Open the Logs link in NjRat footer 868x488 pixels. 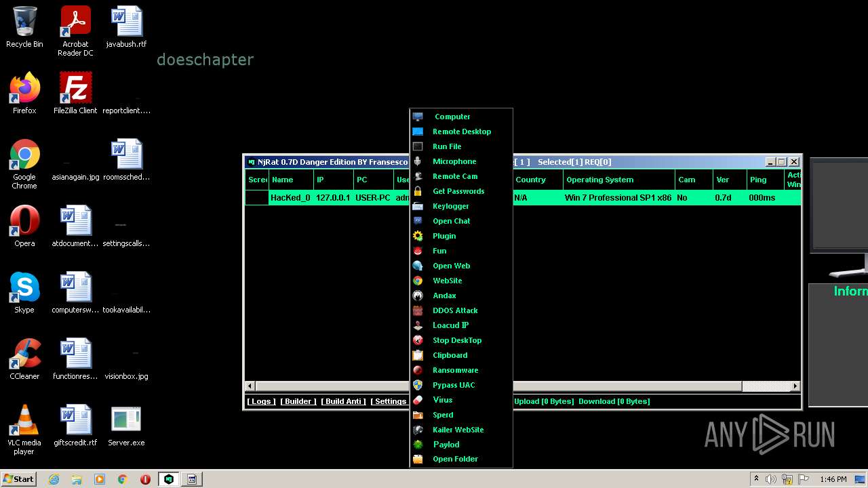[261, 401]
